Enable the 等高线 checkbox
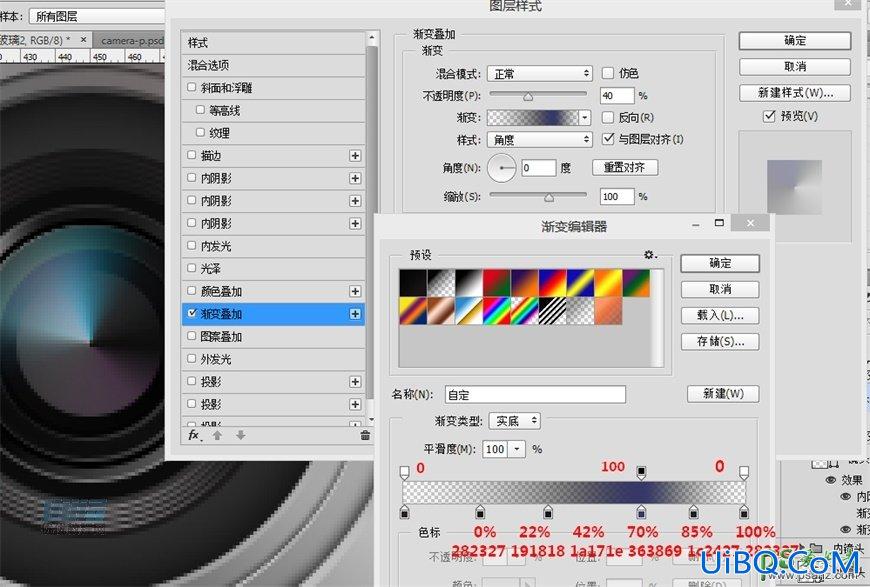This screenshot has height=587, width=870. tap(200, 110)
